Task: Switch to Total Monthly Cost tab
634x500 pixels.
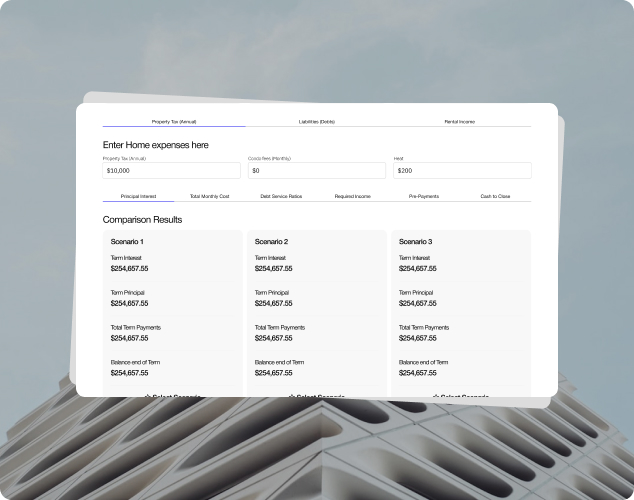Action: coord(210,196)
